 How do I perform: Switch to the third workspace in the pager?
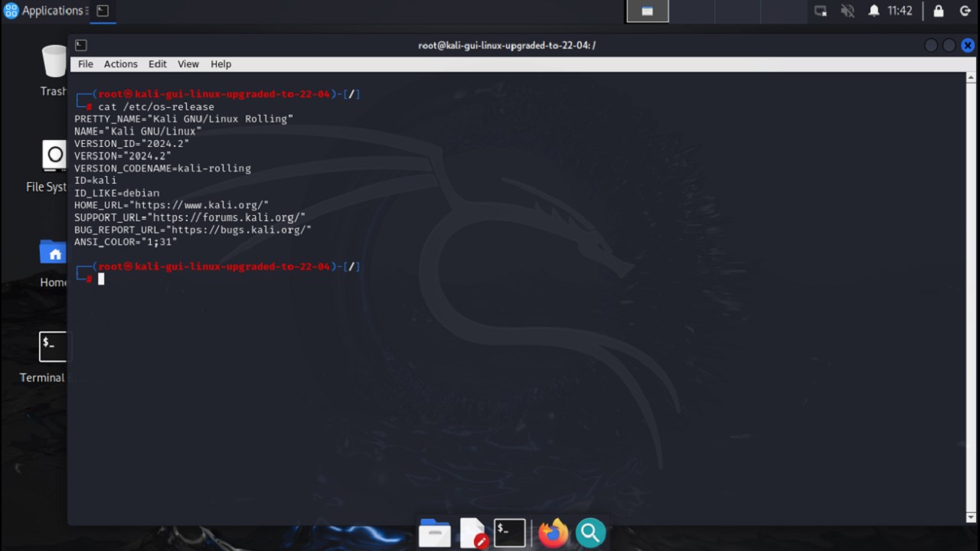pyautogui.click(x=738, y=11)
